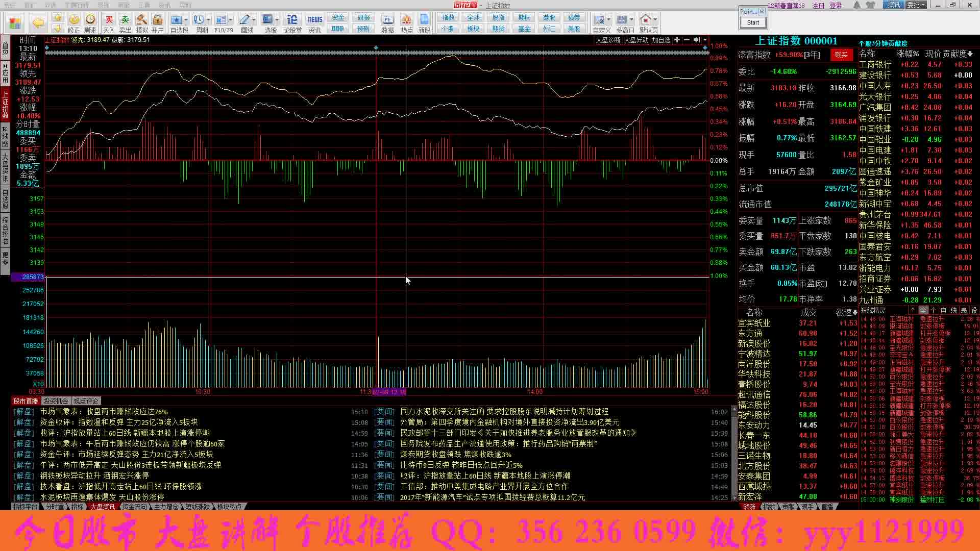Switch to the 观点评论 tab
Viewport: 980px width, 551px height.
(x=86, y=401)
